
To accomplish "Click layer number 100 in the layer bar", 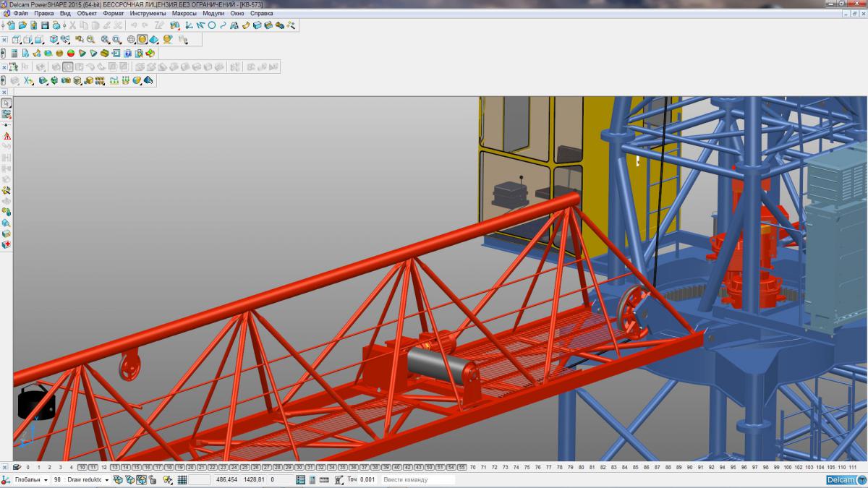I will pos(787,467).
